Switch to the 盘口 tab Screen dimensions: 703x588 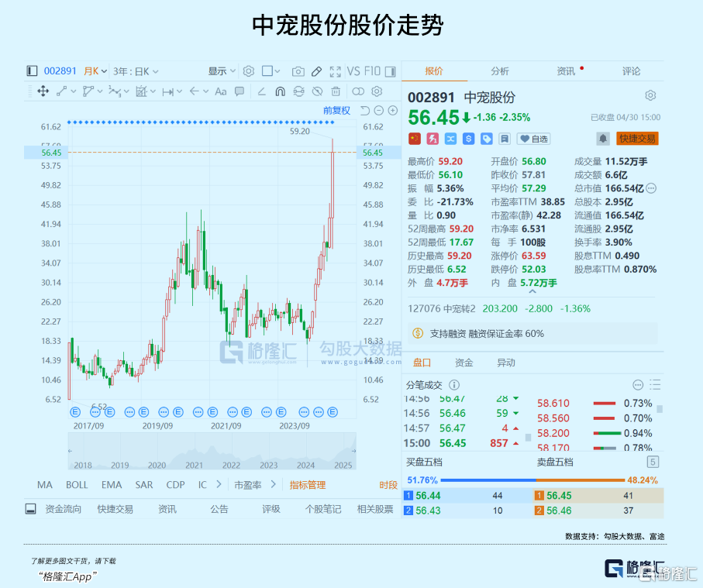[422, 363]
